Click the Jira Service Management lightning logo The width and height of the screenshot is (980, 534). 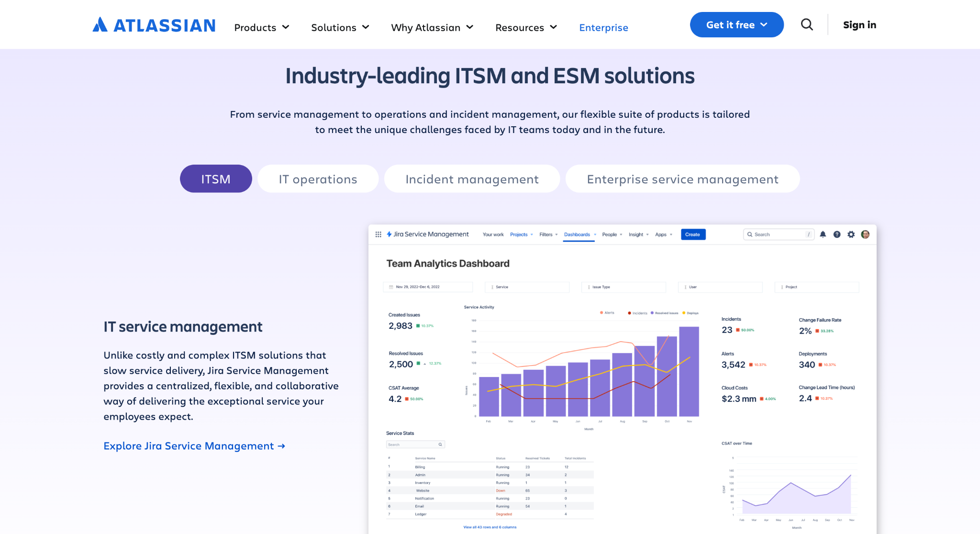point(389,234)
